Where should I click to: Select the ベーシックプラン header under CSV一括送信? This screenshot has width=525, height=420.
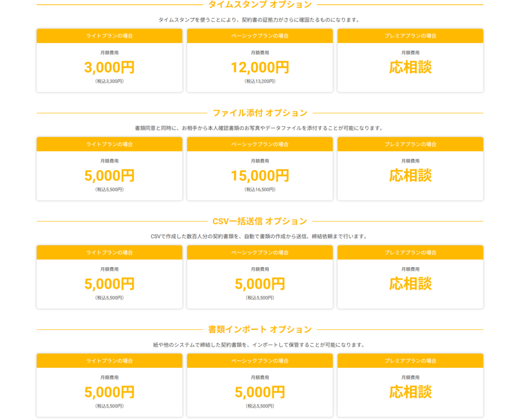(259, 252)
